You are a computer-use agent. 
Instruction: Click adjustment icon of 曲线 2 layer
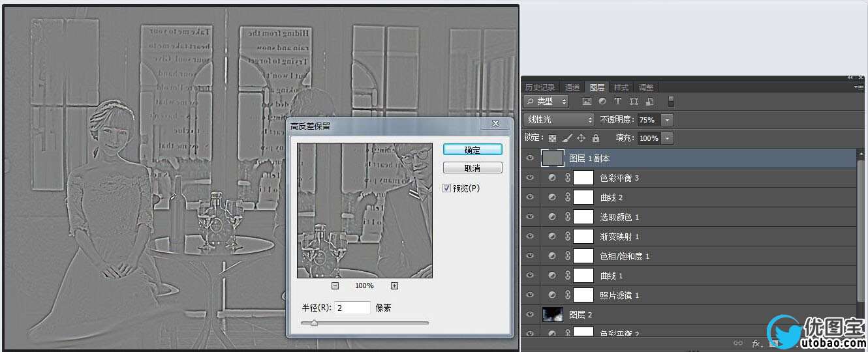[553, 198]
